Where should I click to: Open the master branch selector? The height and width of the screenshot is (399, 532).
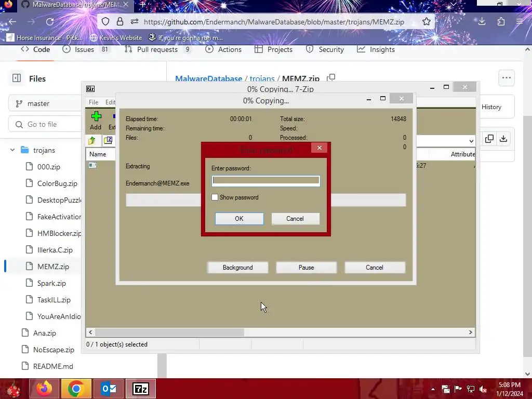pos(45,103)
